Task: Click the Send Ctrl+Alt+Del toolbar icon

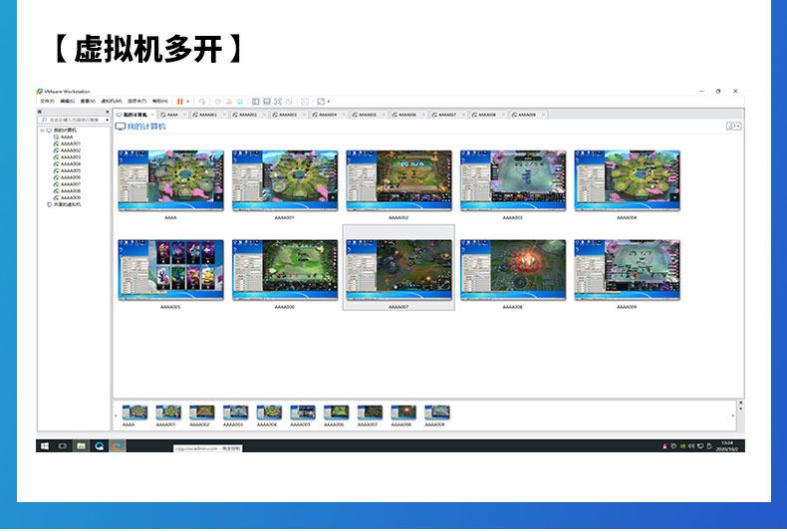Action: [x=202, y=102]
